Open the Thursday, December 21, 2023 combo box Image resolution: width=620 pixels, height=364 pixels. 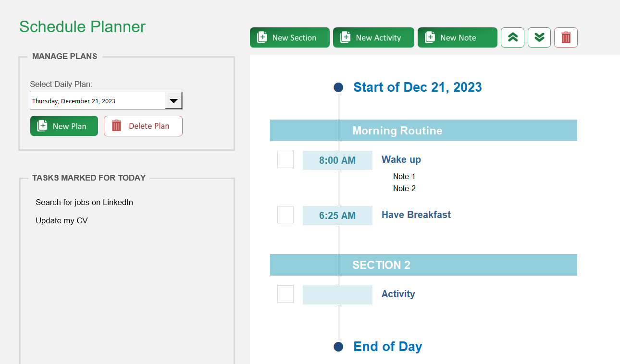pyautogui.click(x=96, y=100)
